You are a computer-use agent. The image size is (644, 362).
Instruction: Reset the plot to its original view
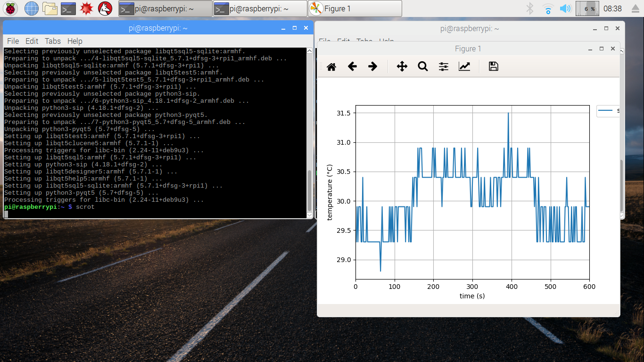pyautogui.click(x=331, y=66)
